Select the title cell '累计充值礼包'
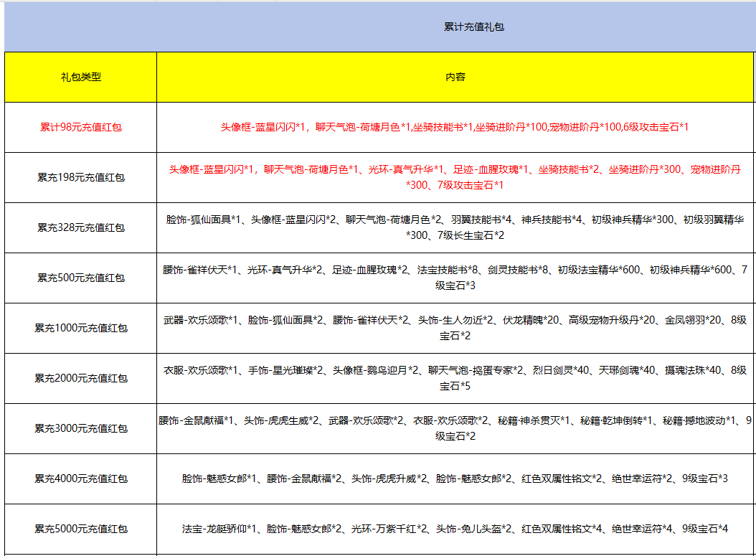 380,27
